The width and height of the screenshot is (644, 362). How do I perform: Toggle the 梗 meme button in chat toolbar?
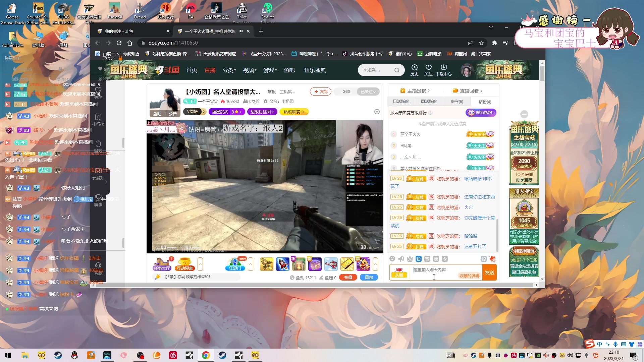436,259
